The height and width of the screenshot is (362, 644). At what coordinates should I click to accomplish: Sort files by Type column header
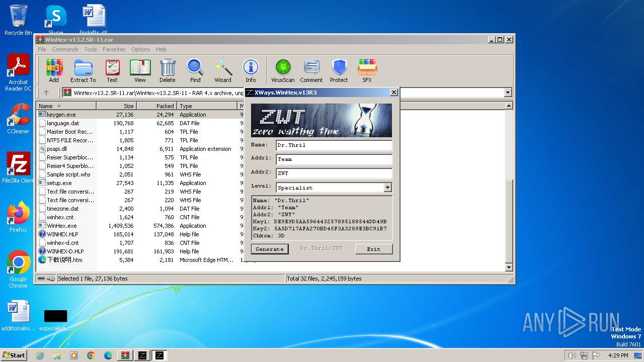tap(207, 106)
